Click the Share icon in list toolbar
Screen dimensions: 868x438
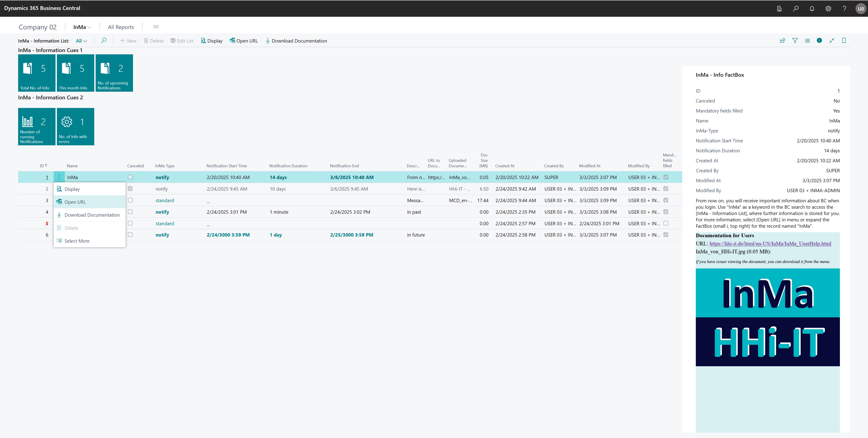coord(782,41)
